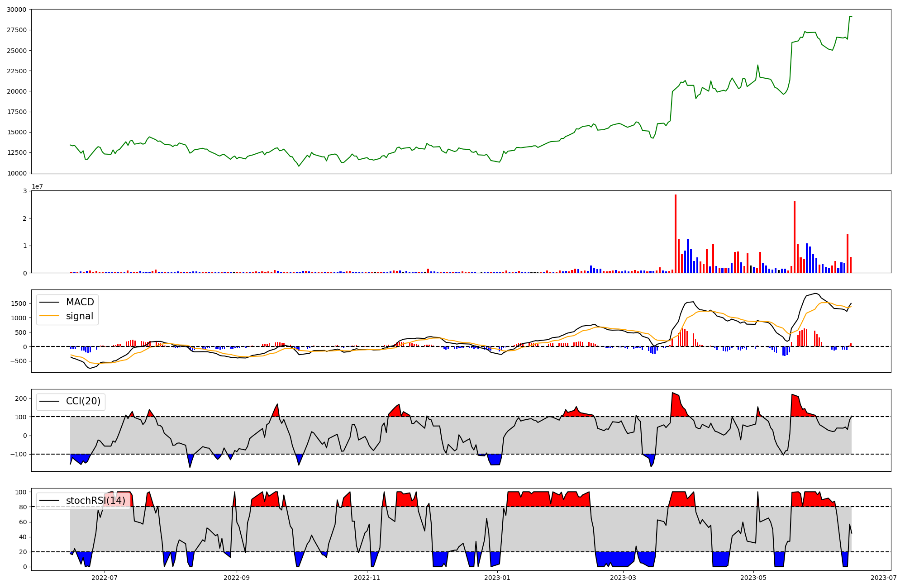Select the 2023-03 x-axis date label

tap(623, 578)
